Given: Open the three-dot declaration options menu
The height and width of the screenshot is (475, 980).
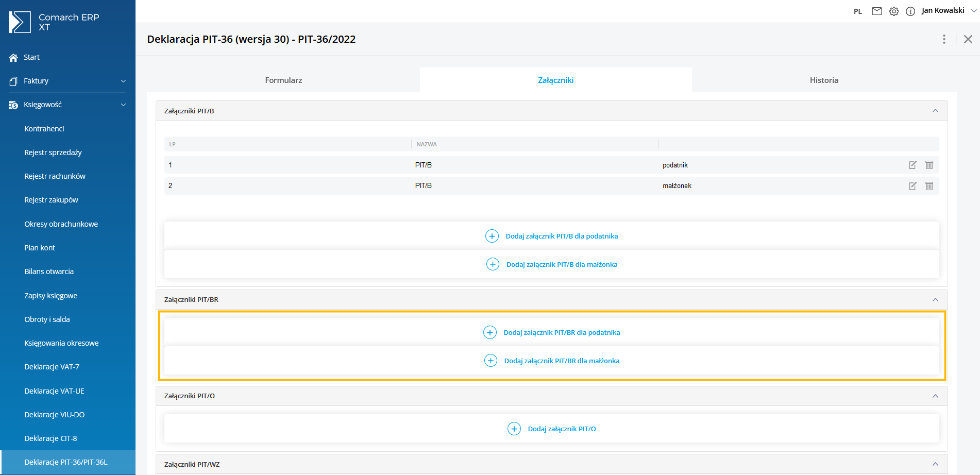Looking at the screenshot, I should coord(944,39).
